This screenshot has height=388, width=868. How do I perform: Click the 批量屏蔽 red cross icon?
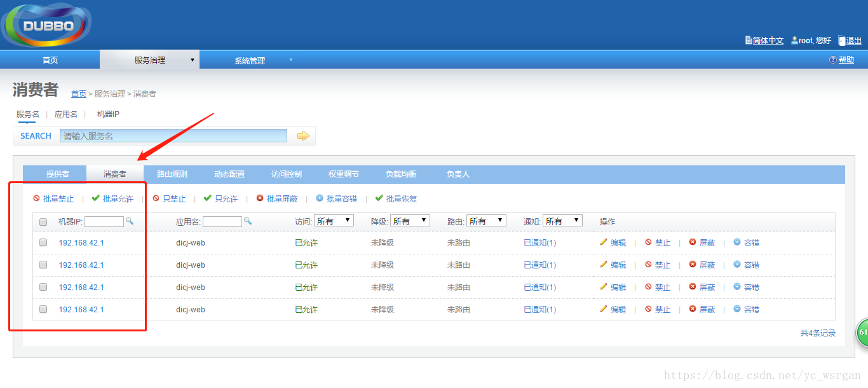[260, 198]
